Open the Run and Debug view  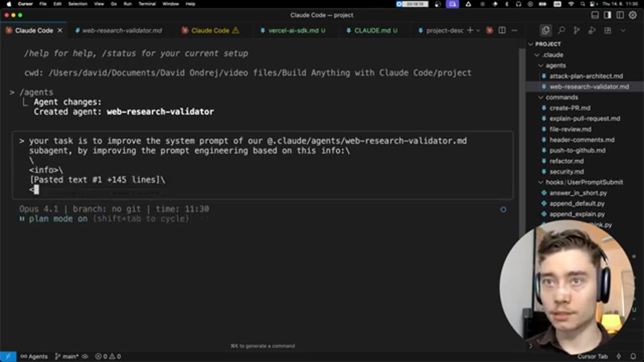592,31
